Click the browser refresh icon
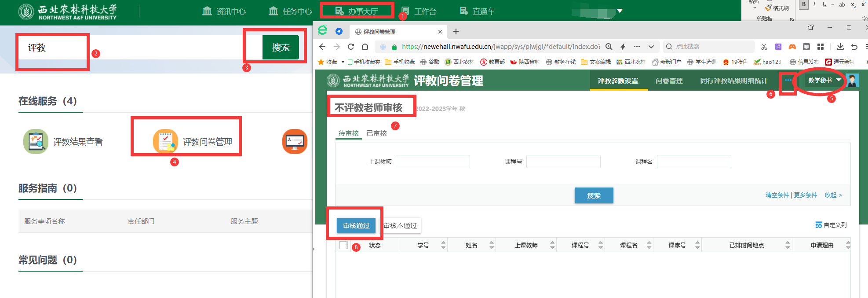The width and height of the screenshot is (868, 298). (351, 47)
